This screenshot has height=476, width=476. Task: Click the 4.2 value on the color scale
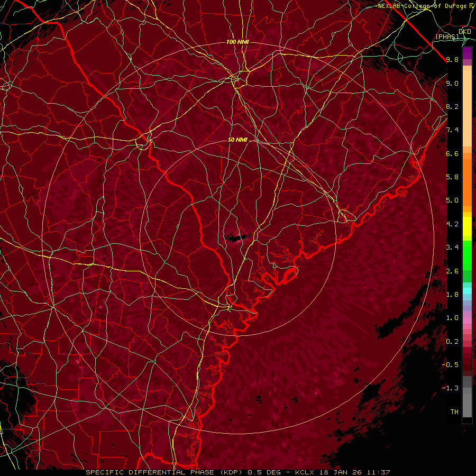[x=452, y=224]
